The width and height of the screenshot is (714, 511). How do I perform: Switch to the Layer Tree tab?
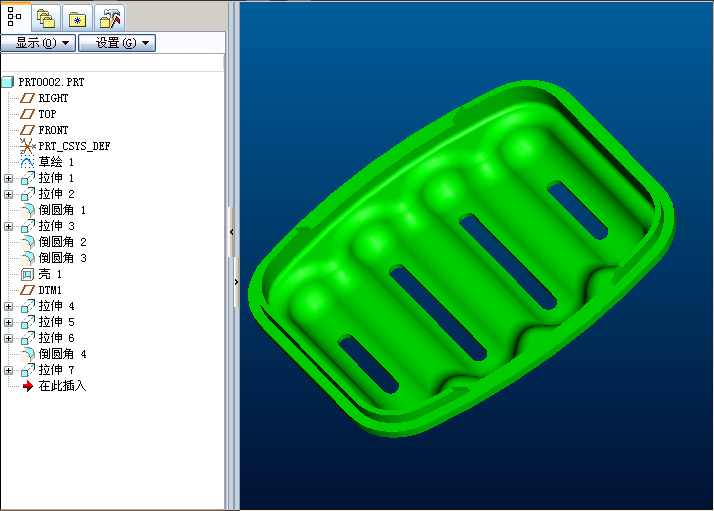pos(46,19)
